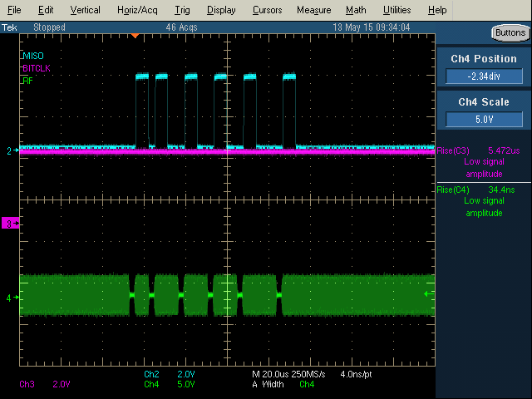Image resolution: width=532 pixels, height=399 pixels.
Task: Click the Stopped acquisition status
Action: click(x=50, y=27)
